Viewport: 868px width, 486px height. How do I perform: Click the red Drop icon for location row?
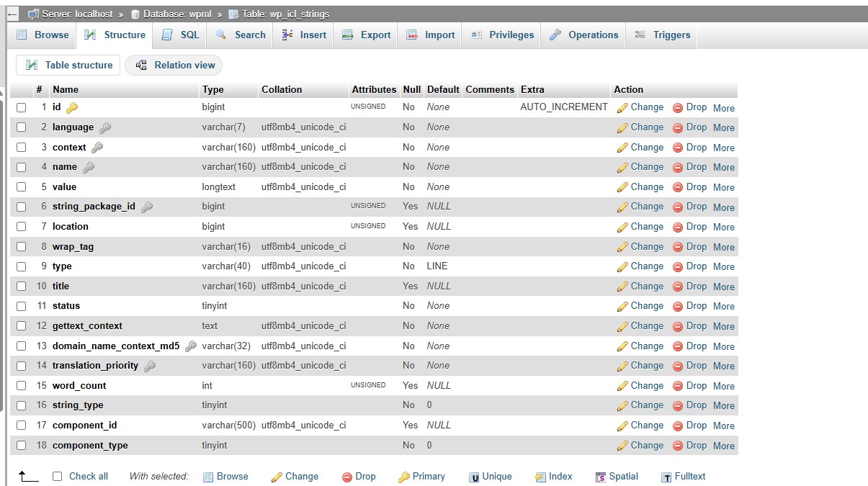click(678, 227)
